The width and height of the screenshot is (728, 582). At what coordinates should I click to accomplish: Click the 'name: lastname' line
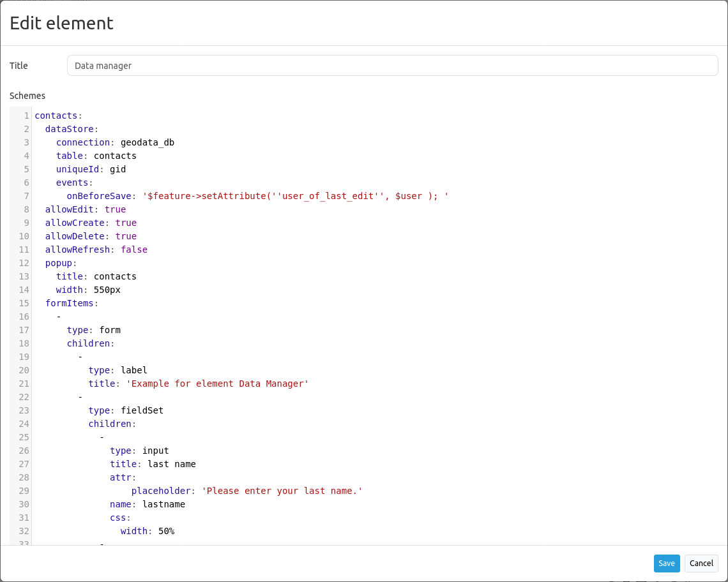pos(147,505)
